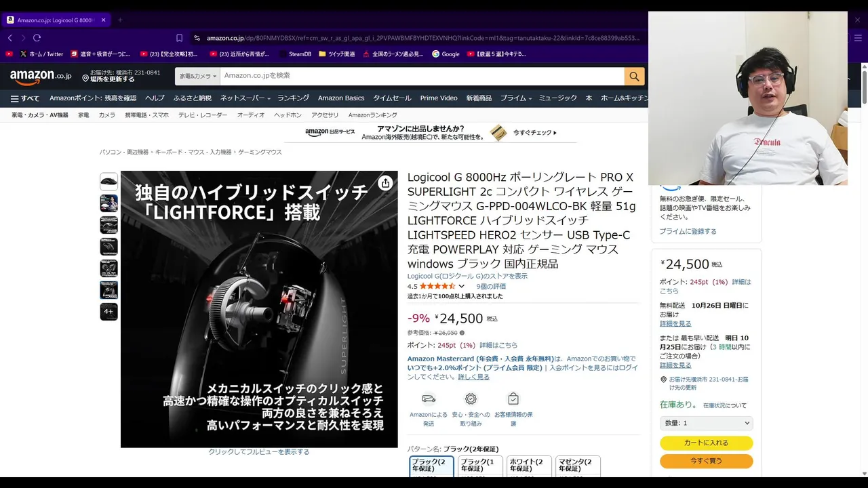Open the Amazonランキング subcategory tab
The width and height of the screenshot is (868, 488).
[373, 115]
